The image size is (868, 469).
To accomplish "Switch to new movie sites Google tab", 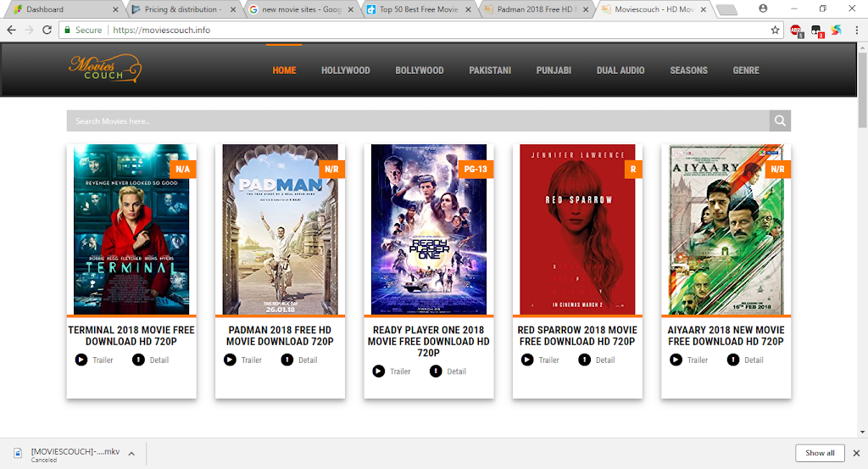I will click(301, 9).
